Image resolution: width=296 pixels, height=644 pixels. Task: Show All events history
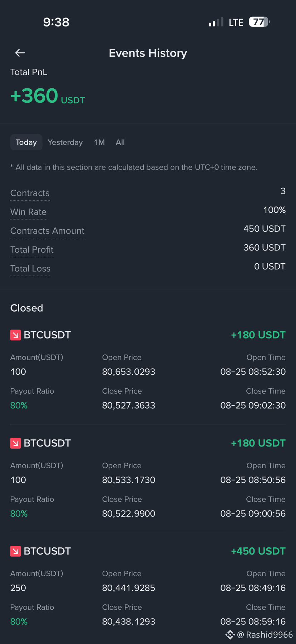point(120,142)
